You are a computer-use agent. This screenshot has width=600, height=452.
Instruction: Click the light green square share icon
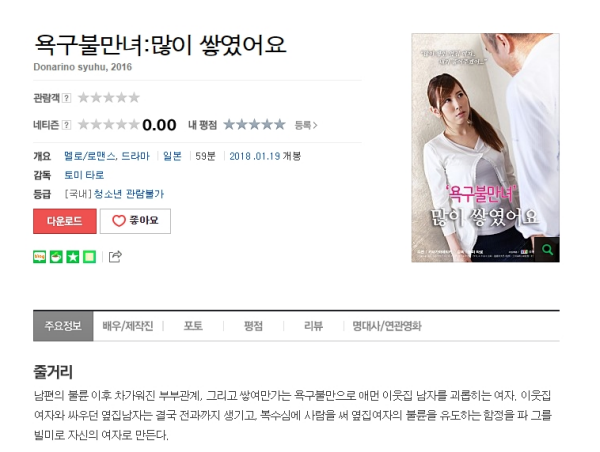click(90, 256)
